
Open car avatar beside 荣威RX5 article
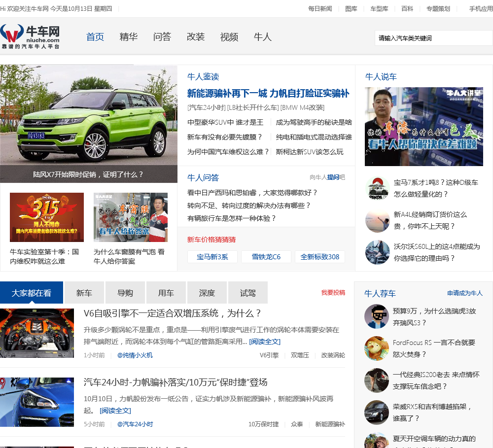tap(377, 413)
